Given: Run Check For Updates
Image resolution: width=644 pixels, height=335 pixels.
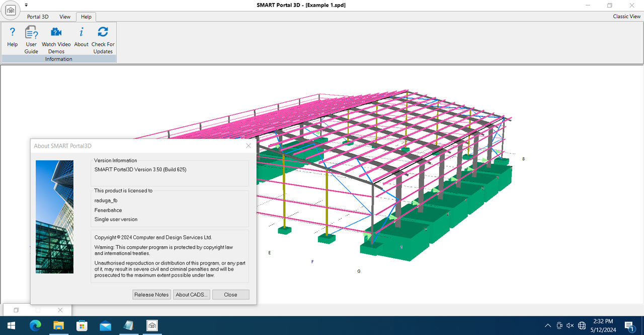Looking at the screenshot, I should (x=103, y=40).
